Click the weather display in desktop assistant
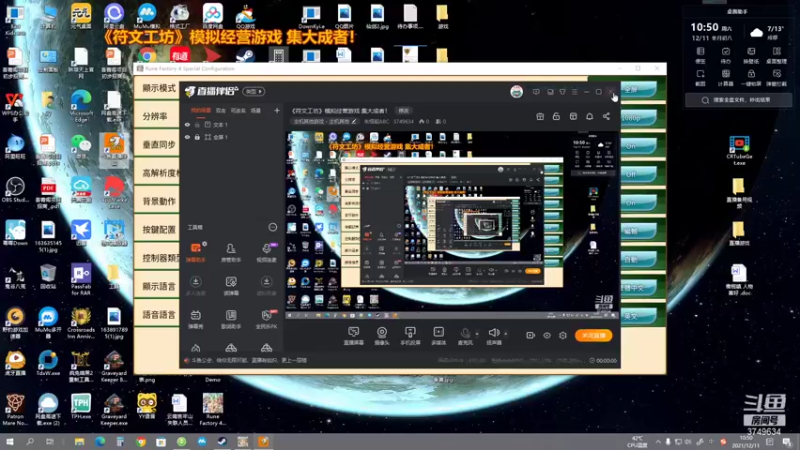Screen dimensions: 800x450 766,33
